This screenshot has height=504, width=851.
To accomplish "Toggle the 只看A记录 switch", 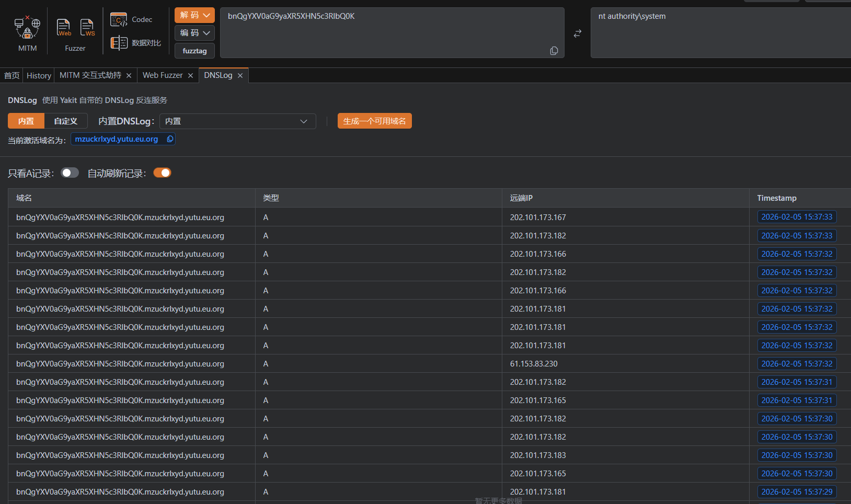I will [70, 173].
